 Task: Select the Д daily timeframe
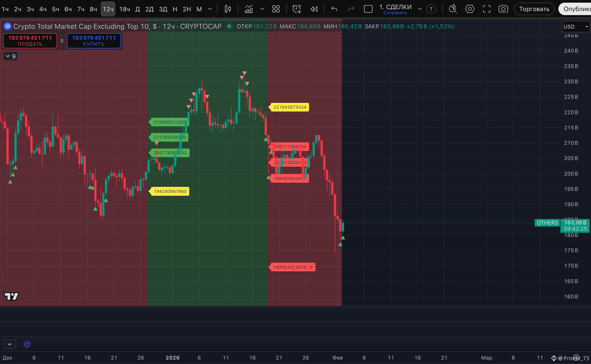(x=138, y=9)
